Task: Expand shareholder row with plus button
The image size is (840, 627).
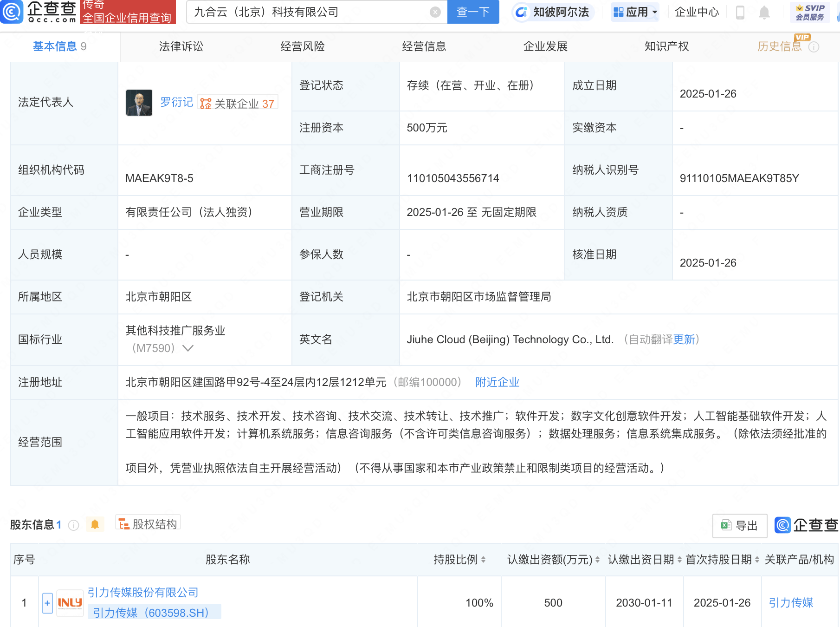Action: [47, 603]
